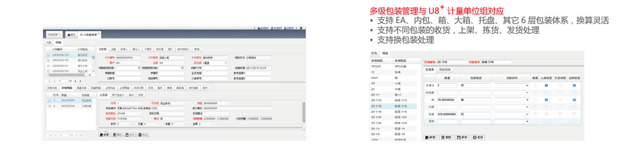644x162 pixels.
Task: Switch to the 货物明细 tab
Action: pyautogui.click(x=67, y=88)
